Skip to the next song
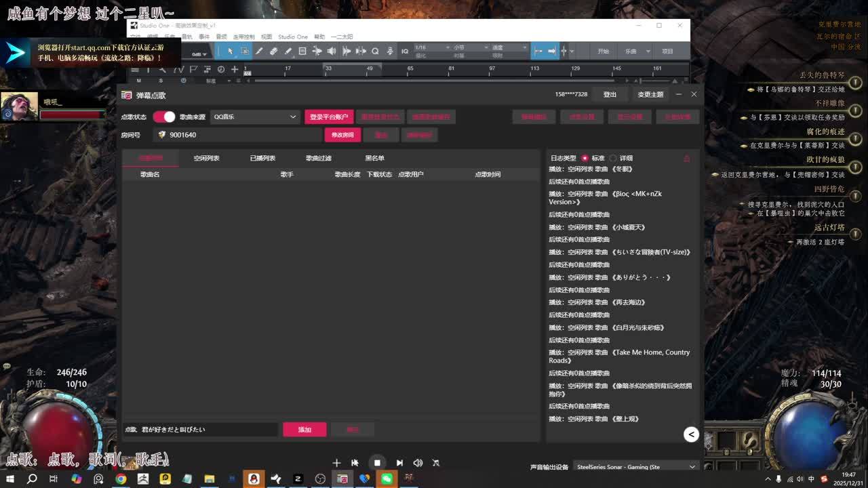This screenshot has height=488, width=868. point(399,463)
